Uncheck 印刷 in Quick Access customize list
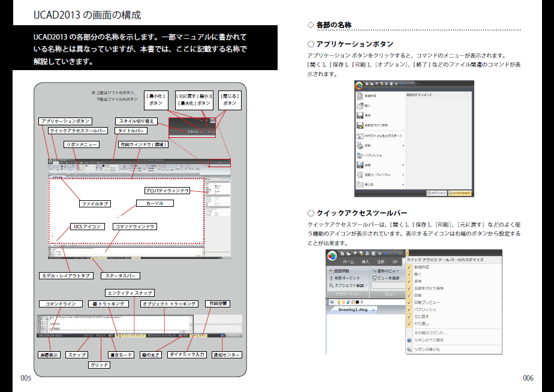Viewport: 554px width, 392px height. click(x=409, y=295)
